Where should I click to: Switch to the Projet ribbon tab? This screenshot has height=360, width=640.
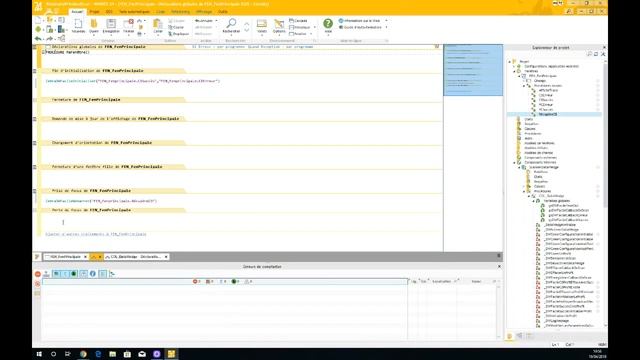coord(94,12)
